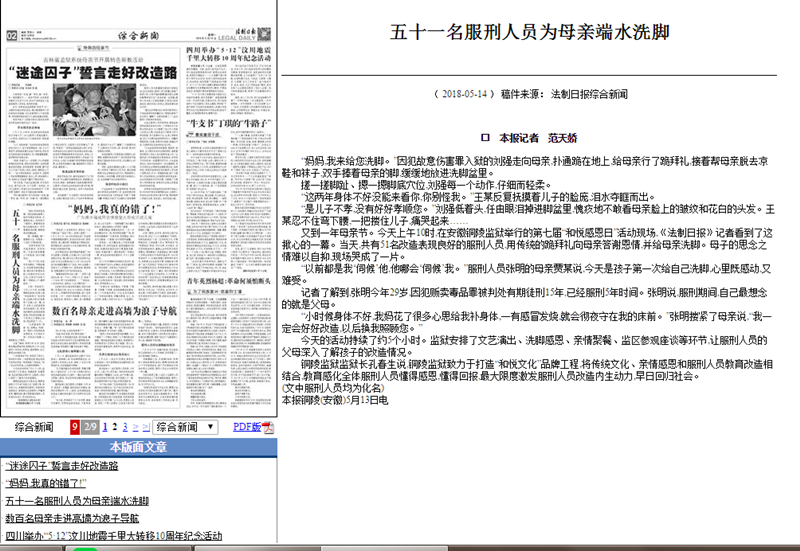Click the PDF file icon

(267, 427)
